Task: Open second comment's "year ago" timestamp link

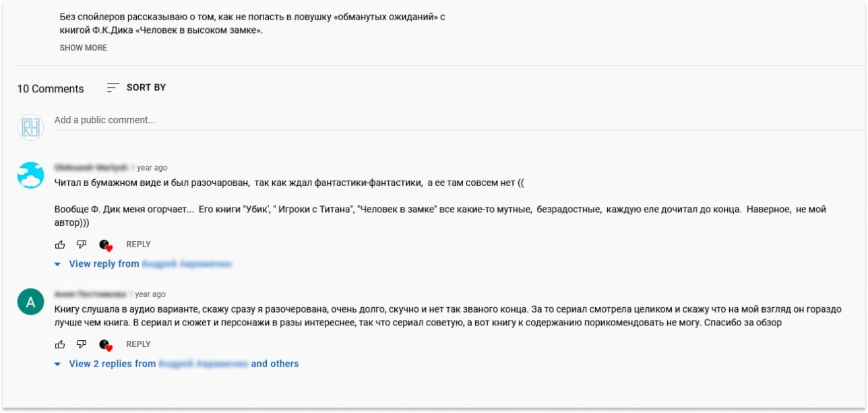Action: click(148, 294)
